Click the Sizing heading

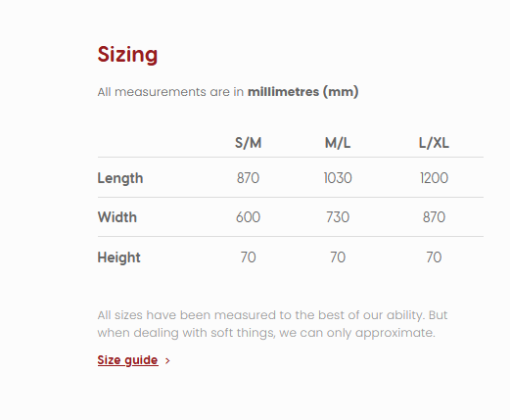(x=127, y=55)
